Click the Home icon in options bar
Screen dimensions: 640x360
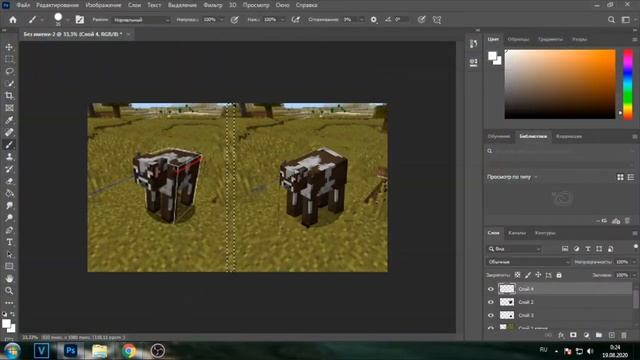13,20
